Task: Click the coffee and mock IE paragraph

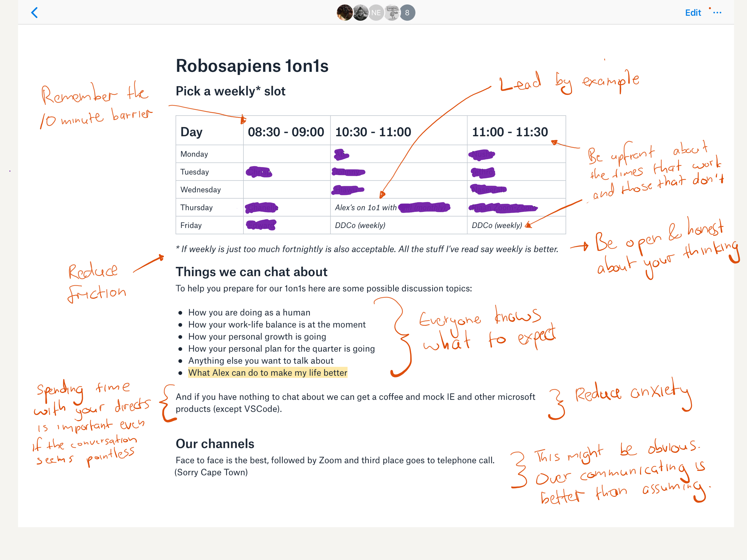Action: (355, 403)
